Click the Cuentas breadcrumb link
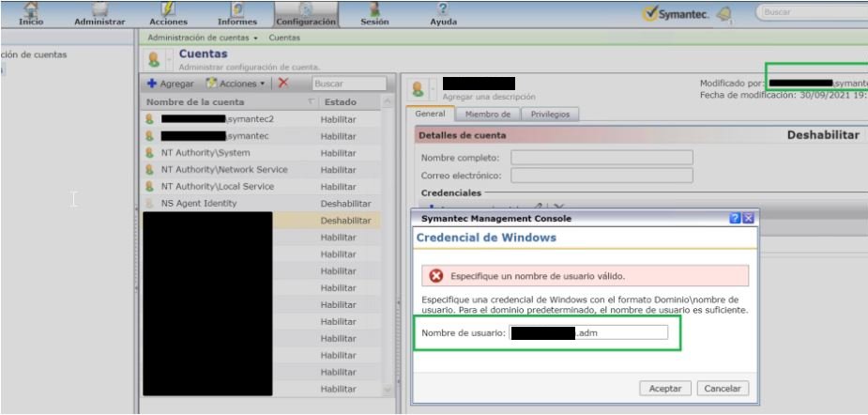This screenshot has height=415, width=868. tap(284, 38)
